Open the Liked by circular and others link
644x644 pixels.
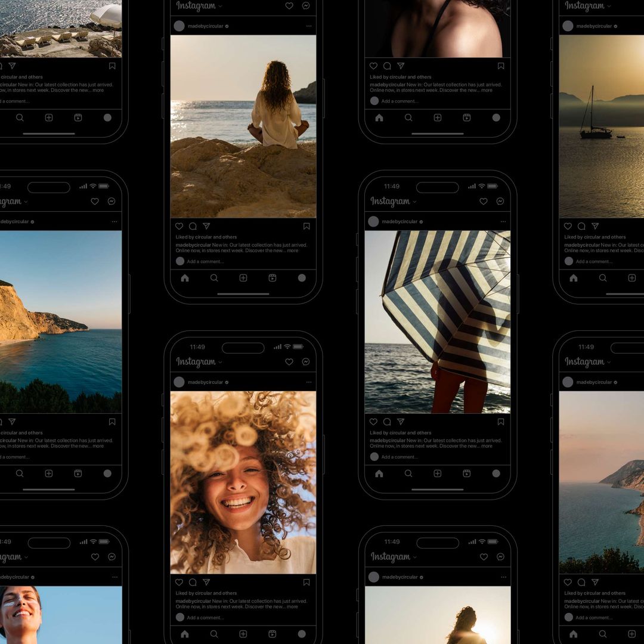209,593
